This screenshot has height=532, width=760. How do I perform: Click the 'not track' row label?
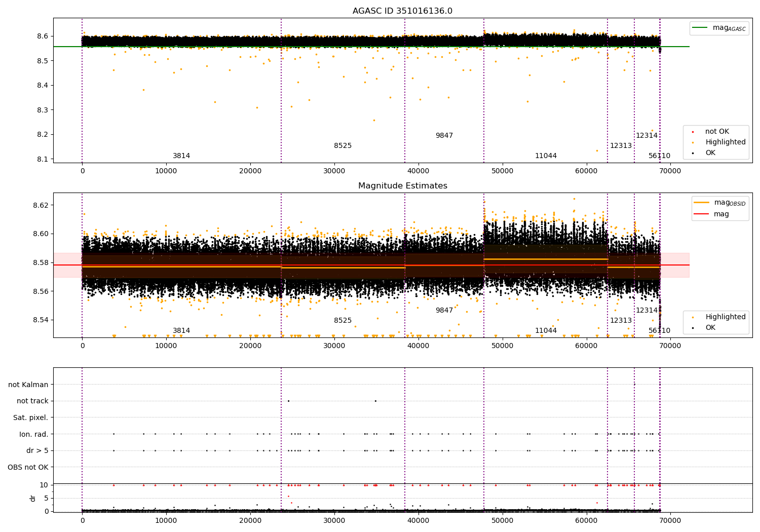coord(32,401)
